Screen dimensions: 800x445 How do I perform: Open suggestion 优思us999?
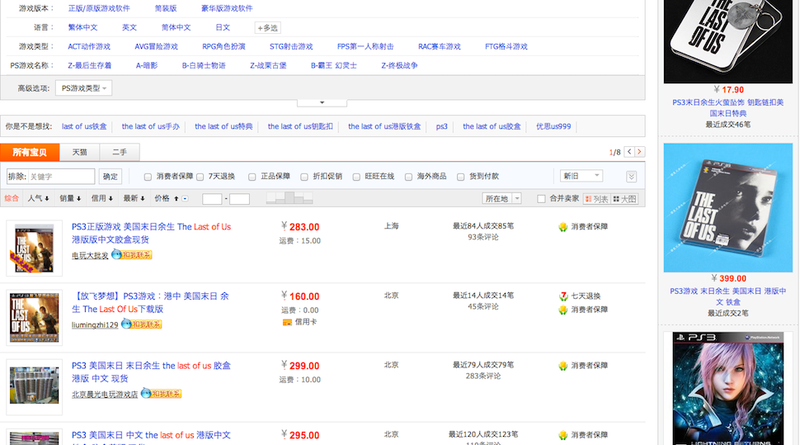coord(554,126)
